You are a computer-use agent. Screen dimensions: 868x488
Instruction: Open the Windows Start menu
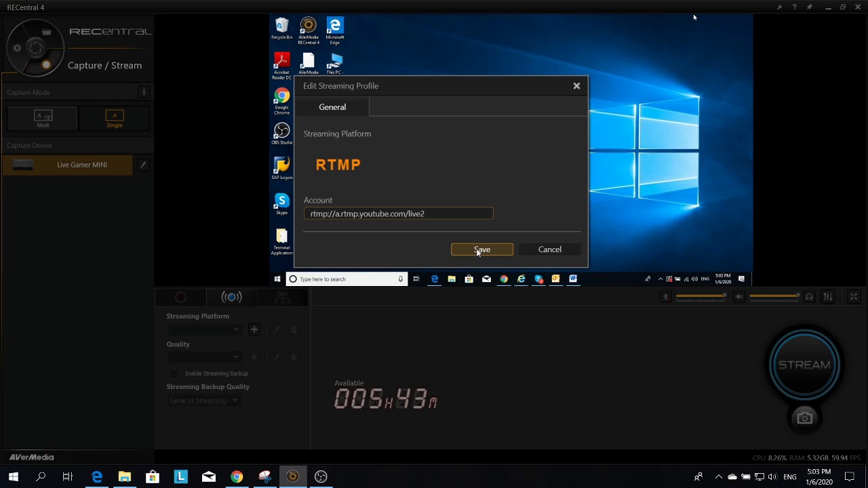click(x=13, y=476)
